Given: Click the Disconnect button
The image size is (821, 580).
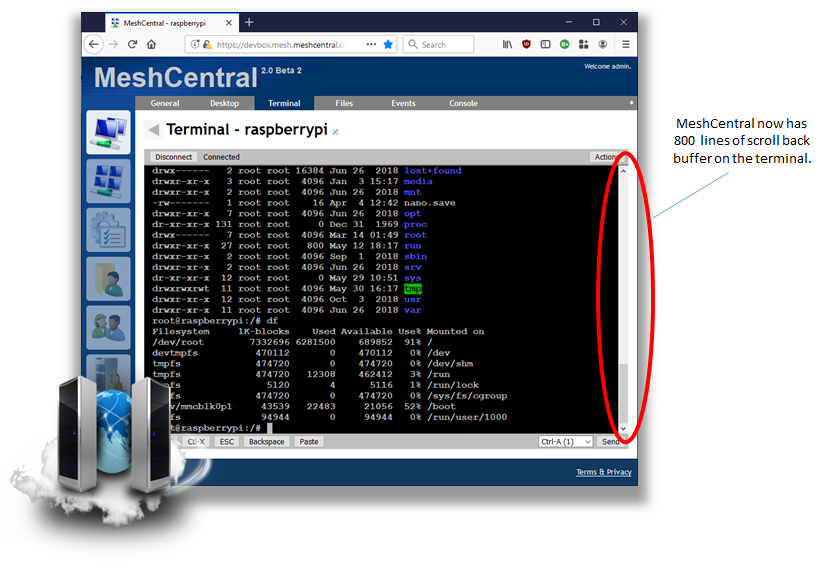Looking at the screenshot, I should pyautogui.click(x=171, y=157).
